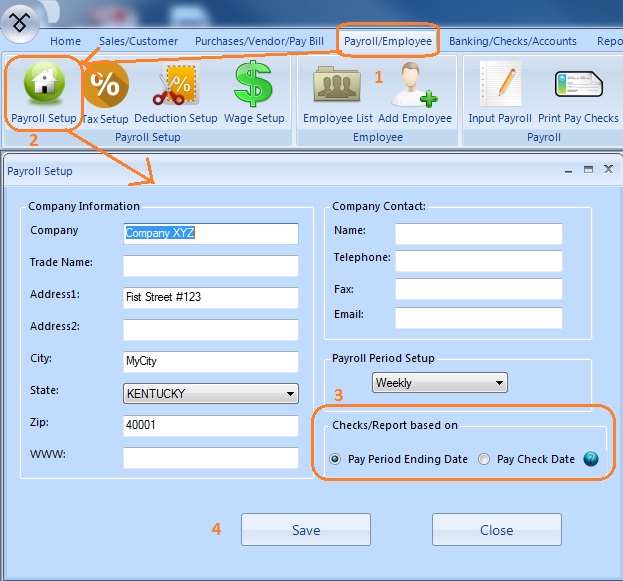Open the State dropdown showing KENTUCKY
This screenshot has width=623, height=581.
pos(211,393)
